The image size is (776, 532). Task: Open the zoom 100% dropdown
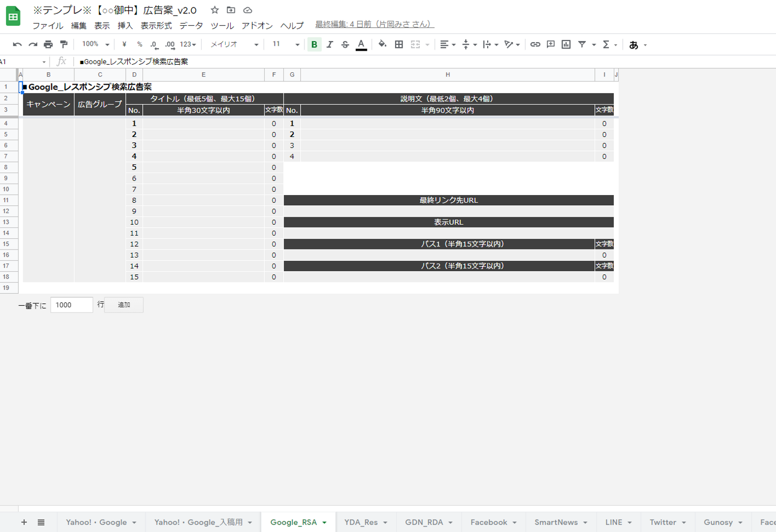pyautogui.click(x=95, y=45)
